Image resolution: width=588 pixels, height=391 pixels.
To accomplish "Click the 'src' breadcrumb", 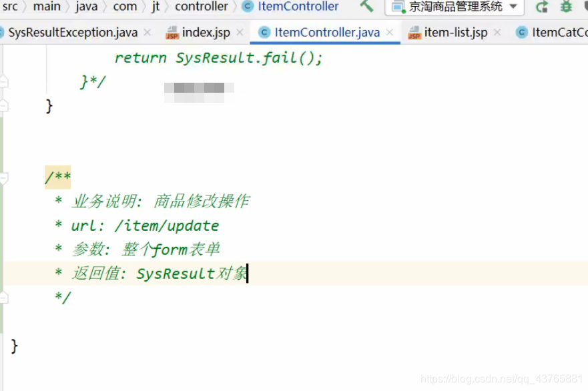I will click(10, 7).
